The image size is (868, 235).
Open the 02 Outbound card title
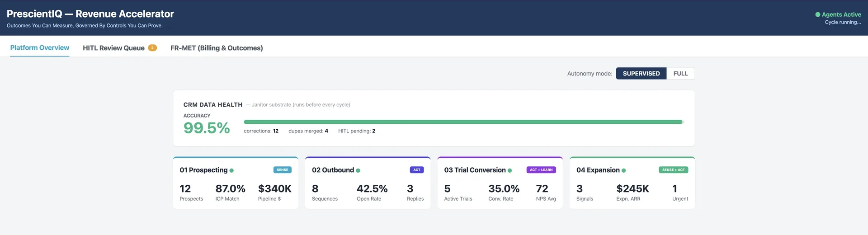tap(333, 170)
